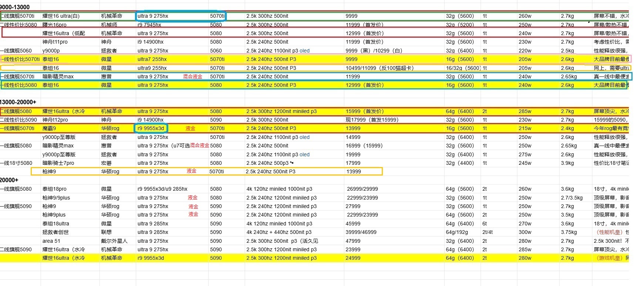
Task: Select the 27999 price cell
Action: tap(353, 206)
